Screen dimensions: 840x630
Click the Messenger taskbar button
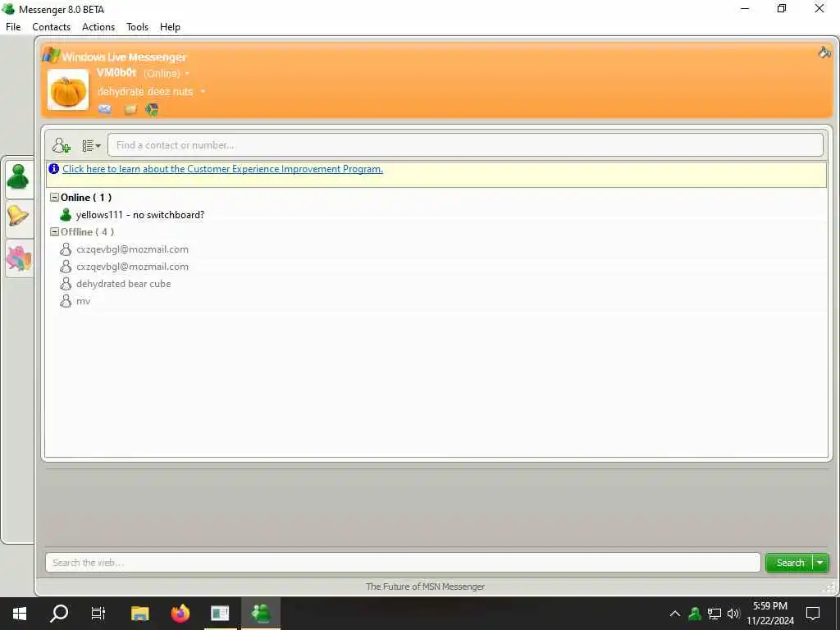click(260, 614)
